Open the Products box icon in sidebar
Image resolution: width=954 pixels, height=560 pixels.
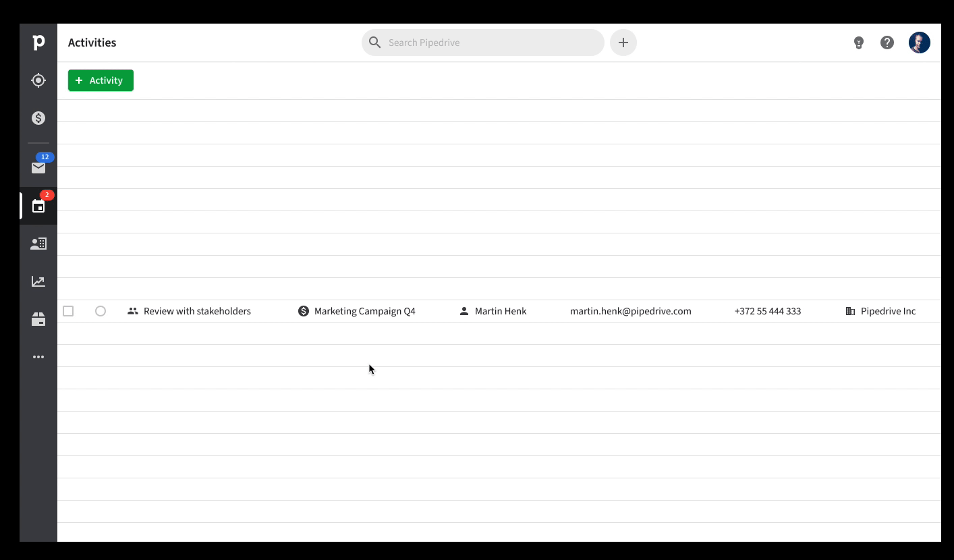[38, 319]
